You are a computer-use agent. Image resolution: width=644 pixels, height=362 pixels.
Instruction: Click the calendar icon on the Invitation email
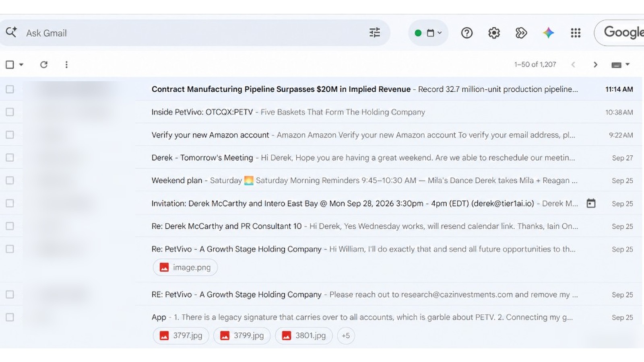[x=591, y=203]
